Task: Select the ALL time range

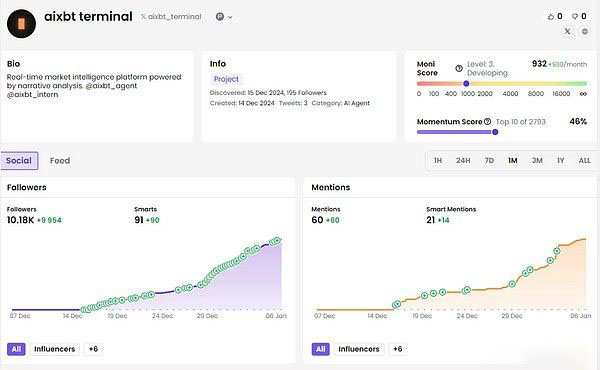Action: click(584, 161)
